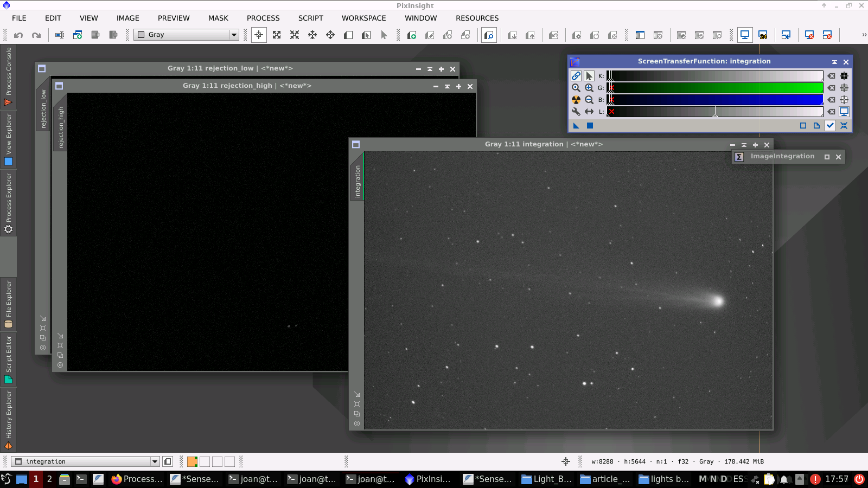Expand the hidden toolbar items chevron

click(x=864, y=35)
